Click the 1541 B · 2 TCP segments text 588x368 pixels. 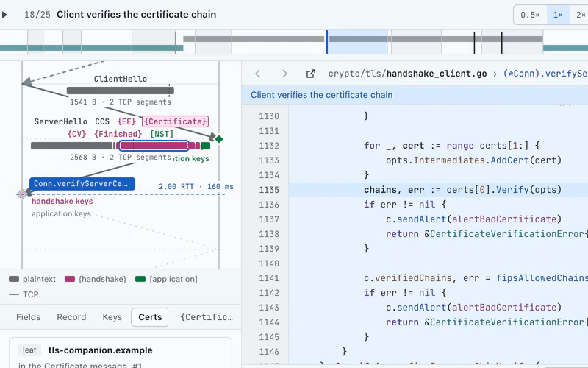tap(121, 102)
